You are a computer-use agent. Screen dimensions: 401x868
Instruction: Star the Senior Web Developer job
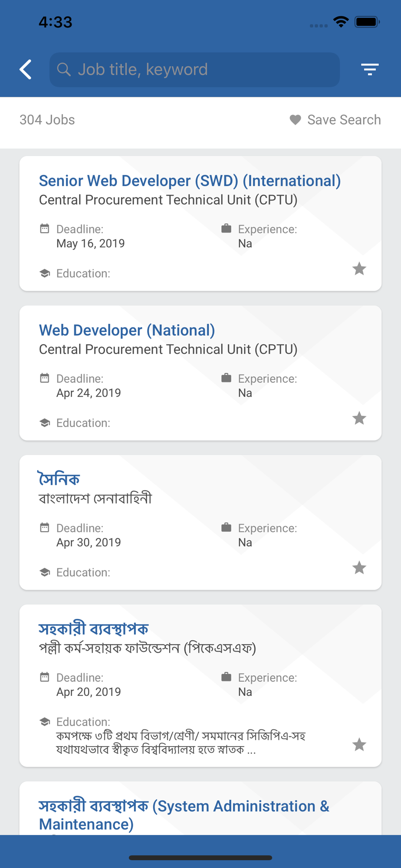coord(359,269)
